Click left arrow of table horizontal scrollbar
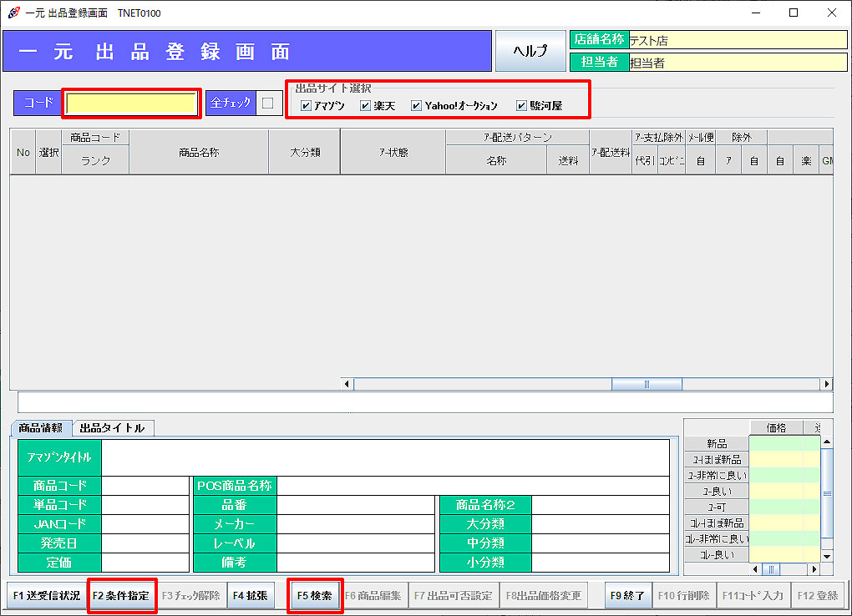The width and height of the screenshot is (852, 616). [347, 384]
